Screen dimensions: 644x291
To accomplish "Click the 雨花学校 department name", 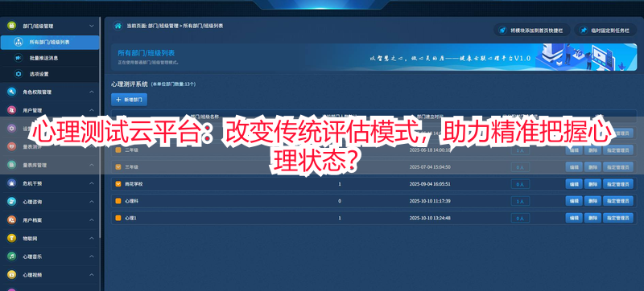I will (134, 184).
